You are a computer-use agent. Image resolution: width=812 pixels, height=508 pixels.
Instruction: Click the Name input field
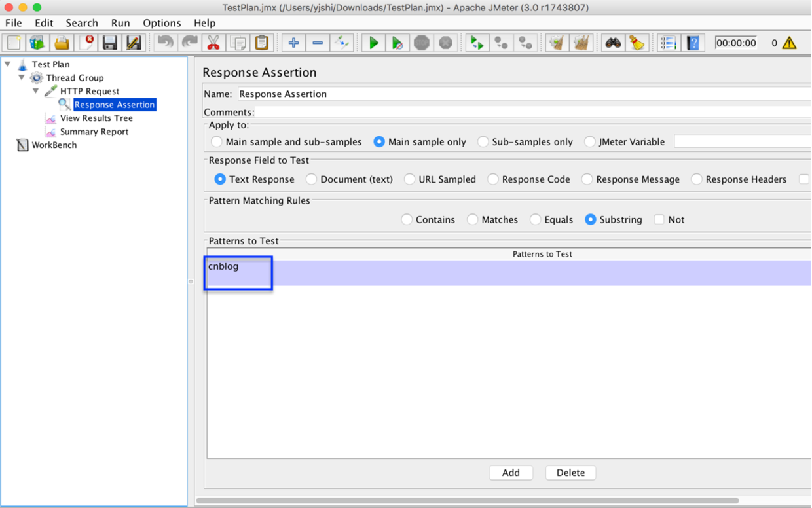pyautogui.click(x=523, y=94)
